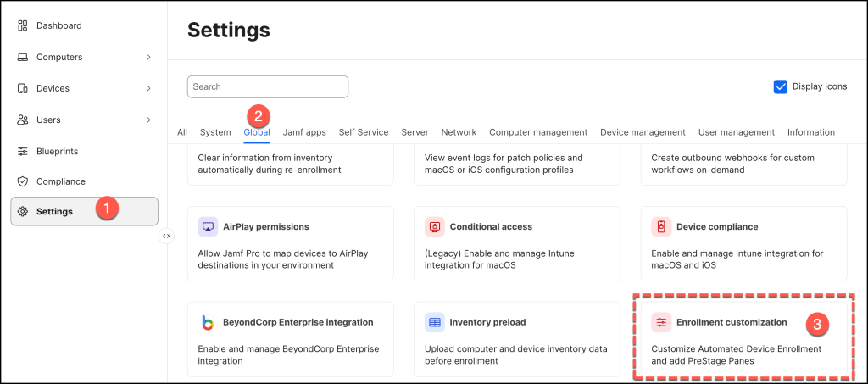
Task: Expand the Computers sidebar chevron
Action: 148,57
